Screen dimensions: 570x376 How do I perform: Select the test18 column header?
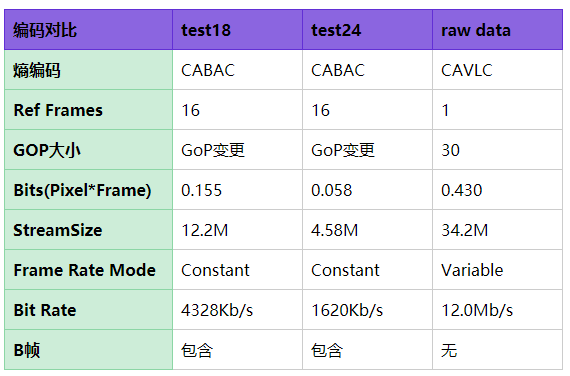coord(237,30)
